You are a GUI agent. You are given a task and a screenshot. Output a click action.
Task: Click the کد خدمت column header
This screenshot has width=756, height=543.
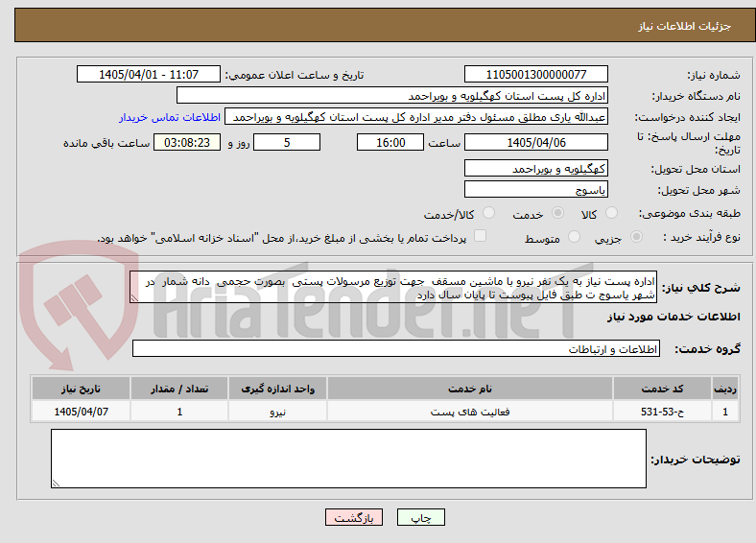[x=663, y=389]
